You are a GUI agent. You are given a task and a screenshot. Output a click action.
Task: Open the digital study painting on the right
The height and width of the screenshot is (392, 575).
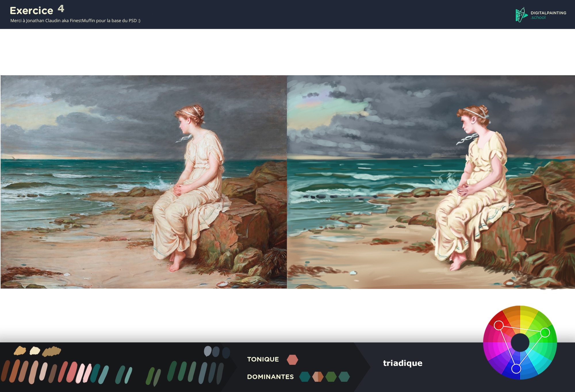pyautogui.click(x=431, y=182)
